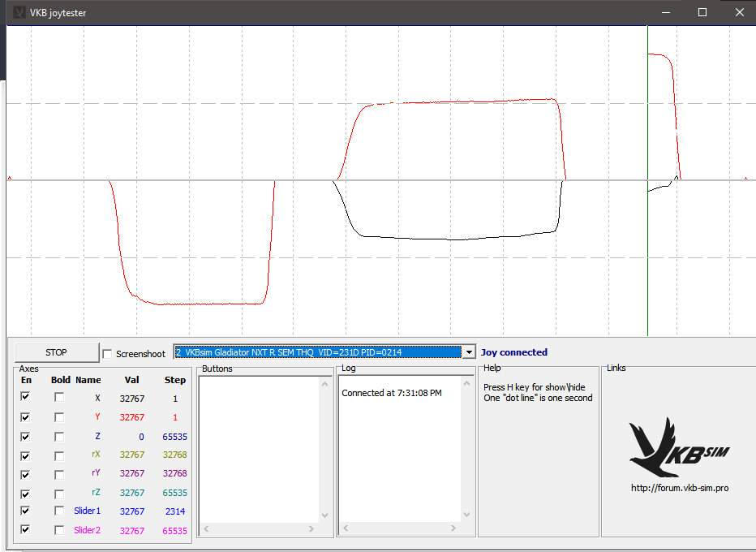Uncheck the Slider1 axis En checkbox
This screenshot has width=756, height=552.
point(25,511)
